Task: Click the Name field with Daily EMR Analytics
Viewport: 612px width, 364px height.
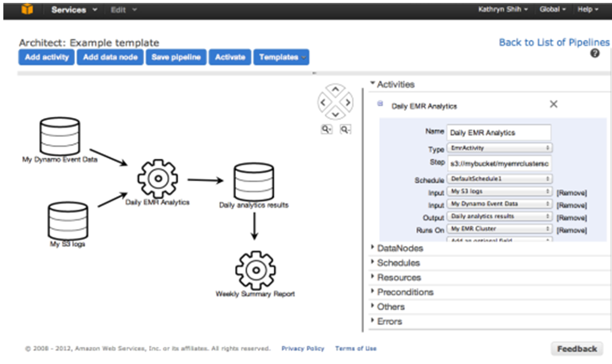Action: [x=499, y=133]
